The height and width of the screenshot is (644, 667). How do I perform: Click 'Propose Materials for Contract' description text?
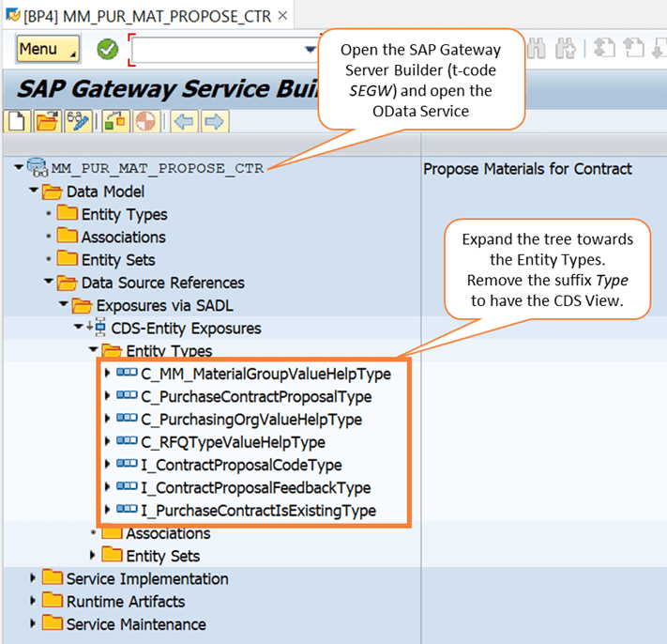[x=527, y=169]
